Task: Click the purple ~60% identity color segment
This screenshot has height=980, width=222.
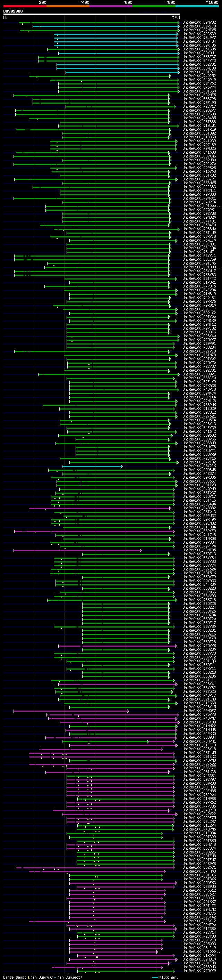Action: point(111,6)
